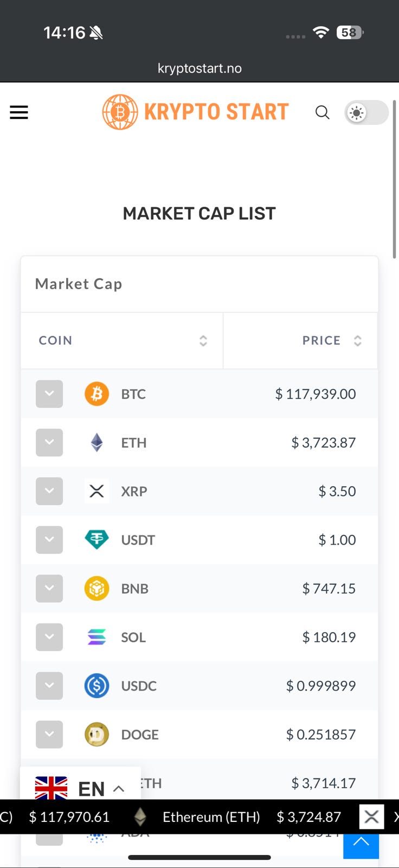Image resolution: width=399 pixels, height=868 pixels.
Task: Expand the BTC row details
Action: tap(49, 394)
